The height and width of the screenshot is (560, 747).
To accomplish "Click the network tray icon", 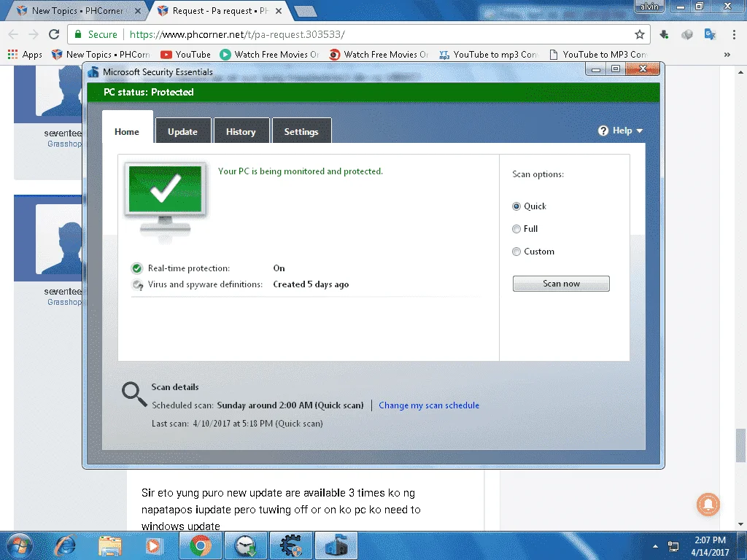I will coord(673,546).
